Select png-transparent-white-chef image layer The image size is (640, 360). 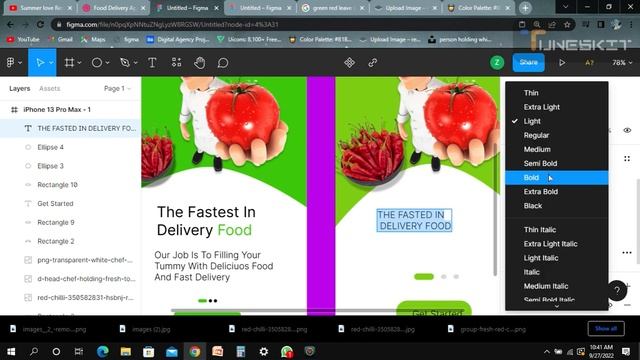click(71, 260)
